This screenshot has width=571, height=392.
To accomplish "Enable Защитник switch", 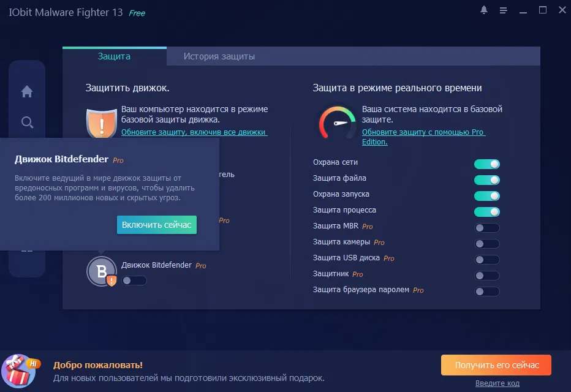I will pyautogui.click(x=487, y=276).
